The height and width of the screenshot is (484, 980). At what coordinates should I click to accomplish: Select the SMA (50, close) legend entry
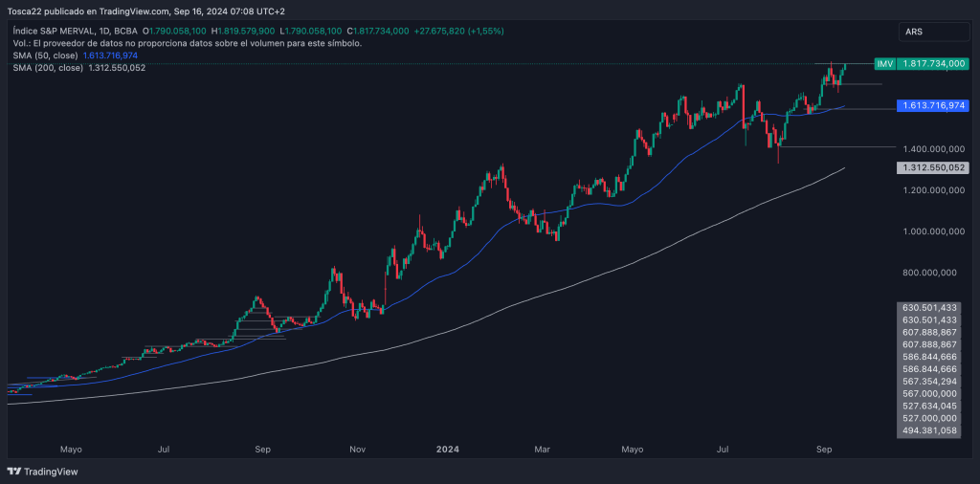click(45, 56)
